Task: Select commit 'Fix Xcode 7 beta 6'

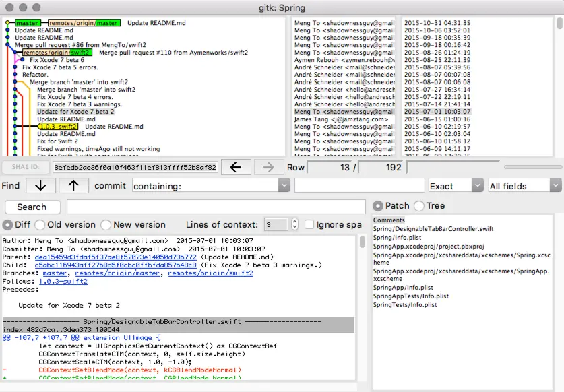Action: click(x=57, y=60)
